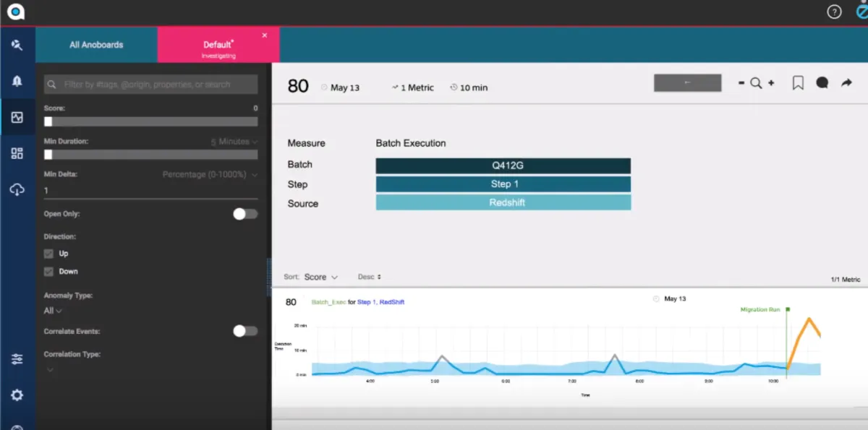Open the comment bubble icon
Image resolution: width=868 pixels, height=430 pixels.
[822, 83]
